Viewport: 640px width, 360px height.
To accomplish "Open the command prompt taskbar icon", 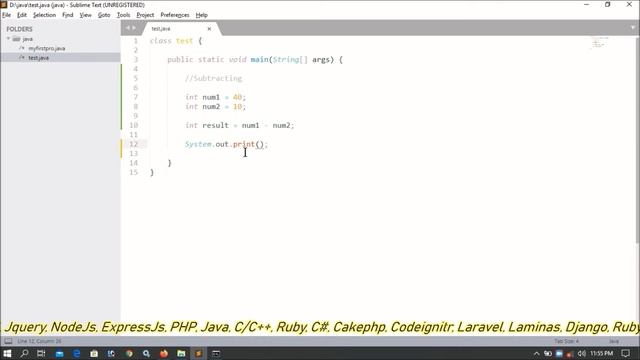I will (216, 353).
